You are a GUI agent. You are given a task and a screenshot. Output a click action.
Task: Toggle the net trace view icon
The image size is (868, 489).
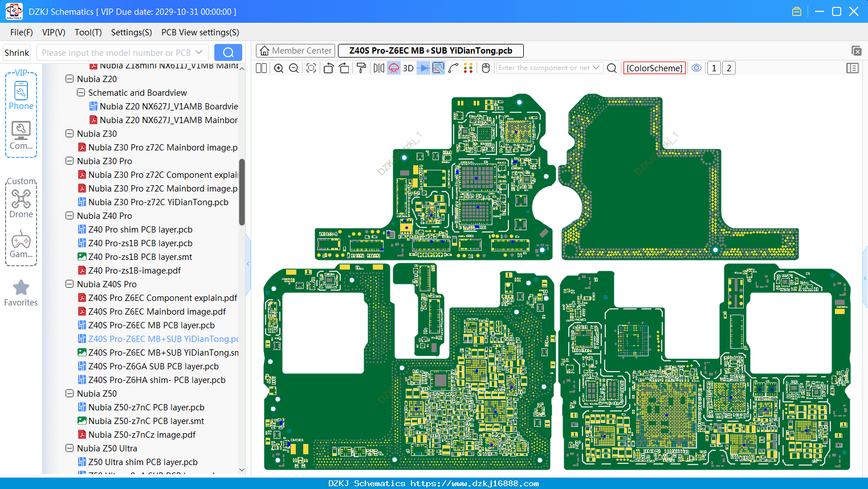click(438, 68)
